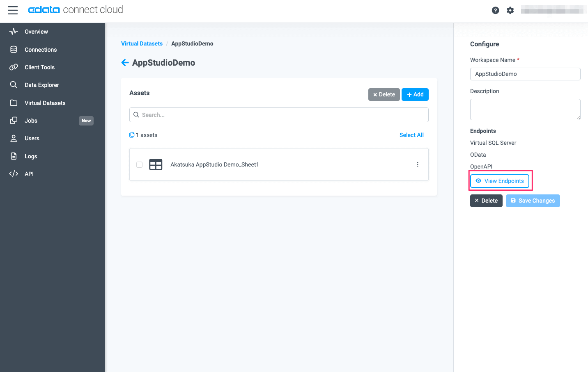Open the Jobs section
This screenshot has height=372, width=588.
pyautogui.click(x=30, y=120)
